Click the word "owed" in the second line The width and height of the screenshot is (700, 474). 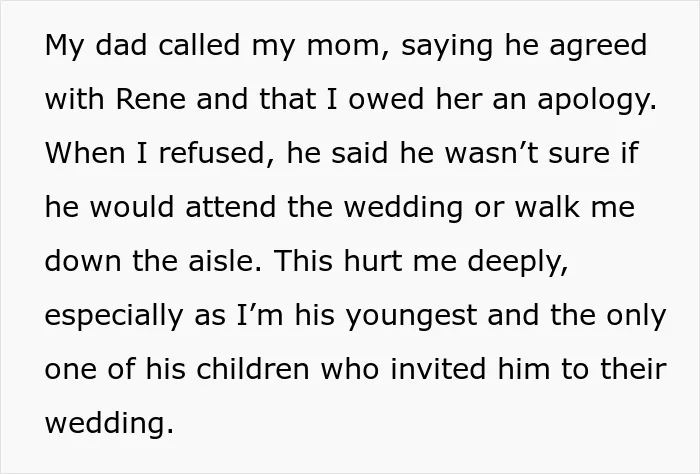pyautogui.click(x=386, y=99)
